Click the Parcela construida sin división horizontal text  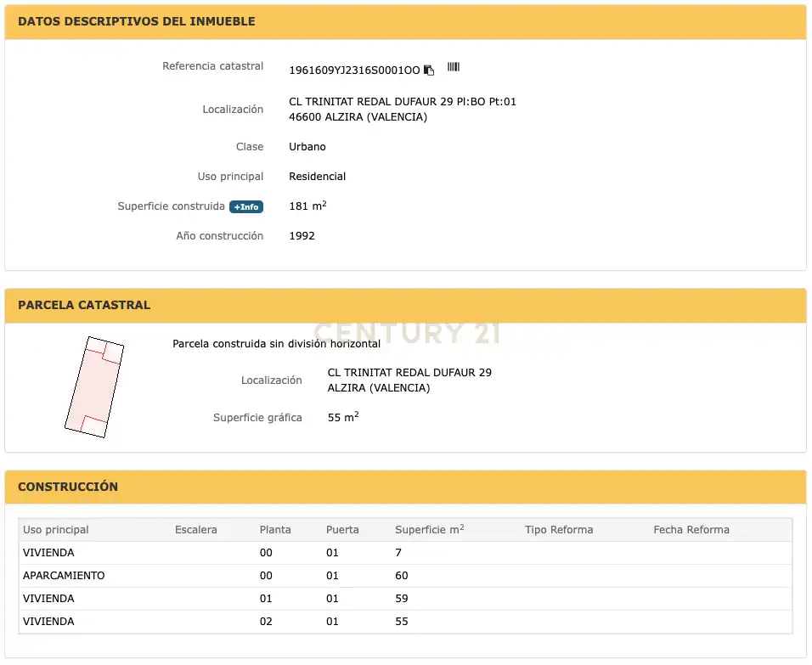pyautogui.click(x=277, y=344)
